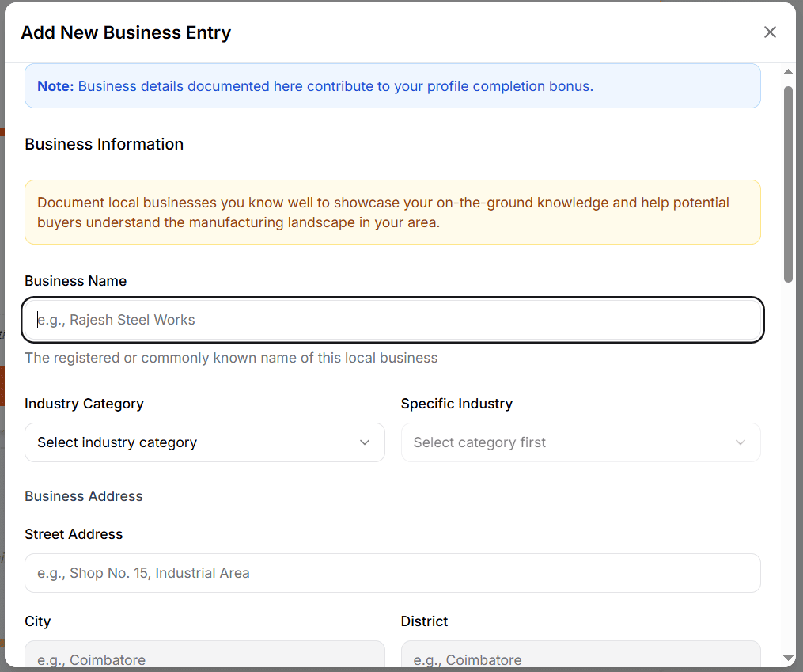Screen dimensions: 803x672
Task: Click the Industry Category chevron icon
Action: click(x=365, y=442)
